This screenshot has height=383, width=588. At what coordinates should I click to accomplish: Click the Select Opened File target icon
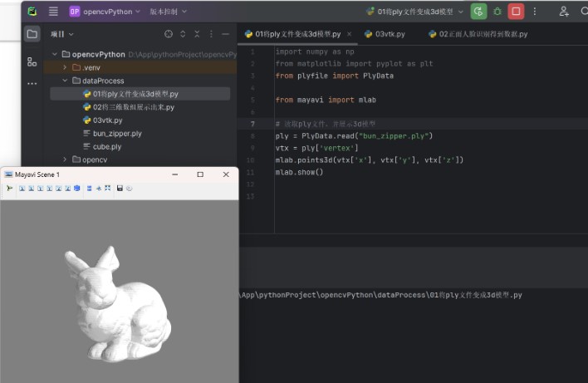pyautogui.click(x=169, y=34)
